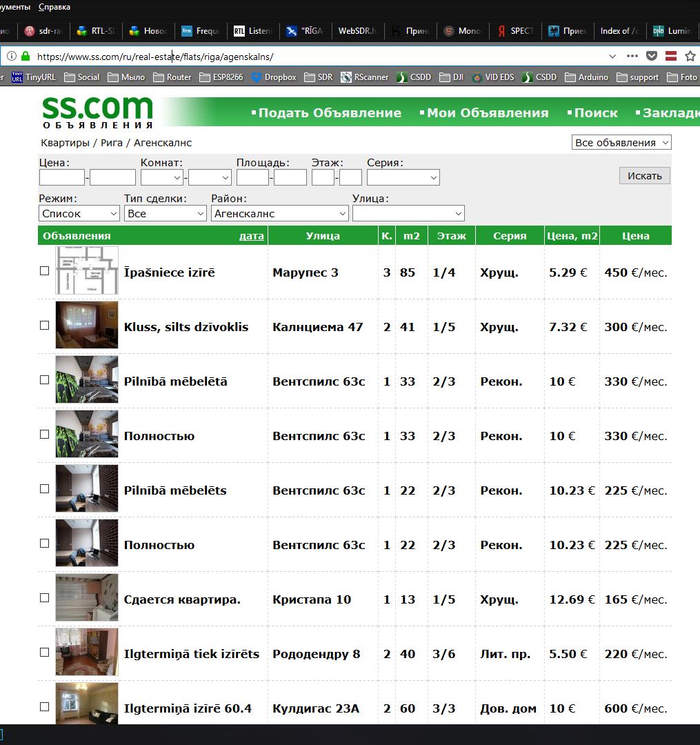Image resolution: width=700 pixels, height=745 pixels.
Task: Open the Arduino bookmarks folder
Action: [586, 77]
